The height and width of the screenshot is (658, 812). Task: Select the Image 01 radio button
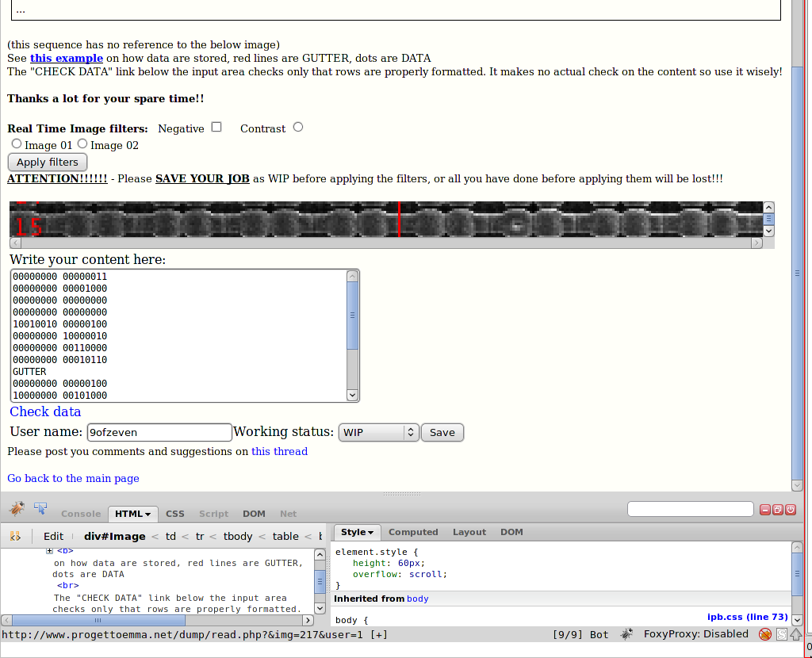(x=17, y=143)
